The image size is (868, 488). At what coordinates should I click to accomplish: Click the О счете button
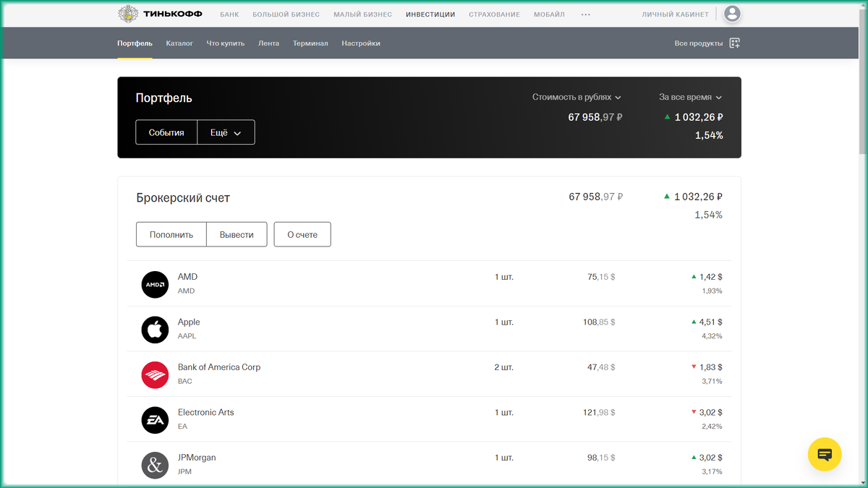pos(302,234)
